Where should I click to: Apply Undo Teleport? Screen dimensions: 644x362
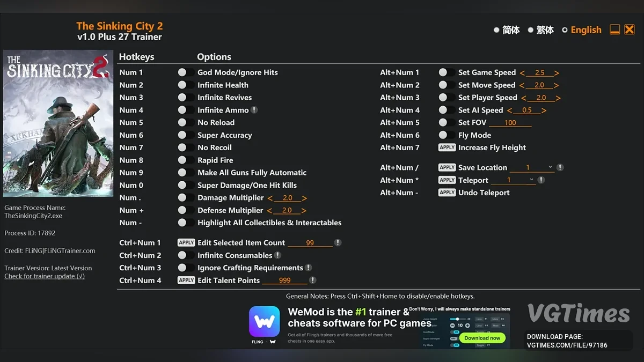tap(447, 193)
